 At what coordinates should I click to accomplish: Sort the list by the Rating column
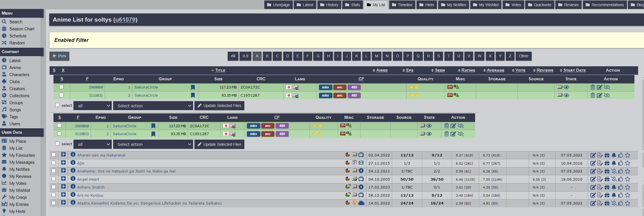(x=468, y=70)
